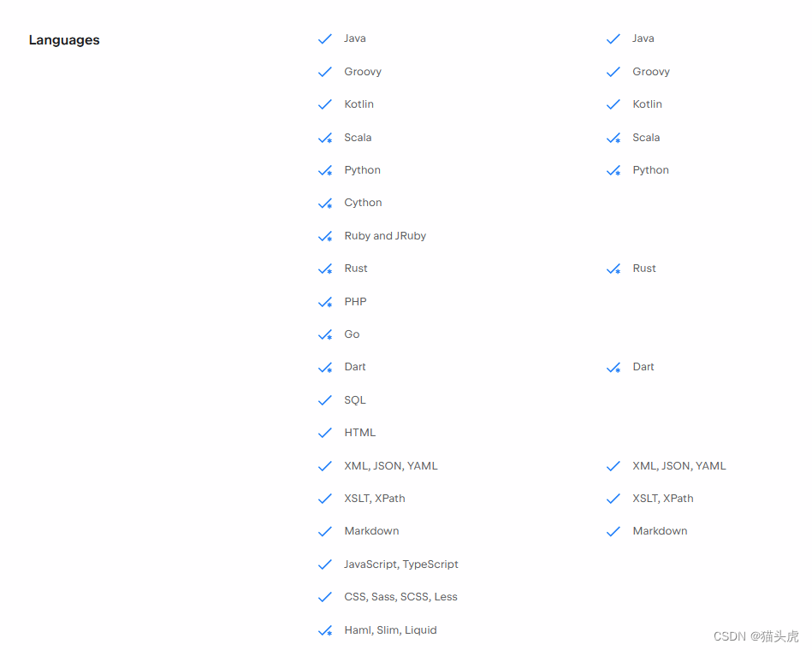Click the SQL text

point(355,400)
